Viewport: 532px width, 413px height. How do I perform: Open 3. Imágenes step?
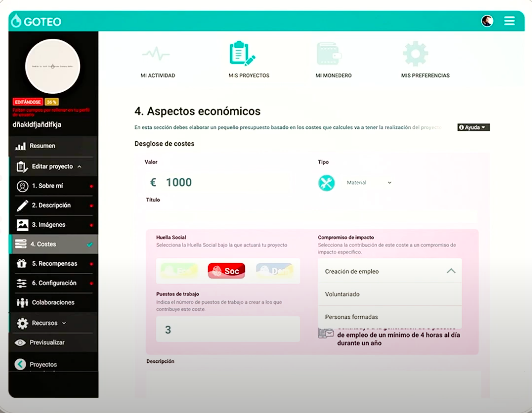[54, 225]
